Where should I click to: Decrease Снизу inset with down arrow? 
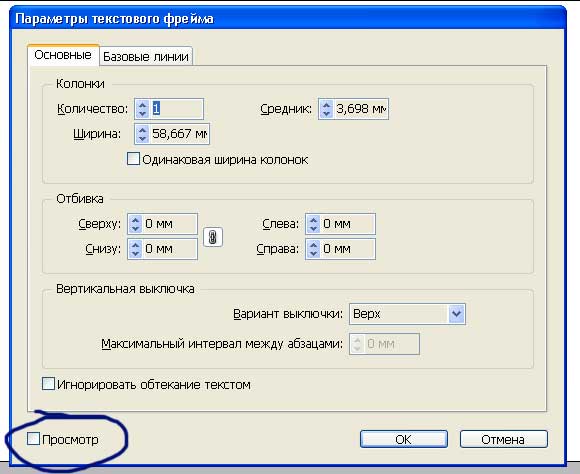point(135,253)
